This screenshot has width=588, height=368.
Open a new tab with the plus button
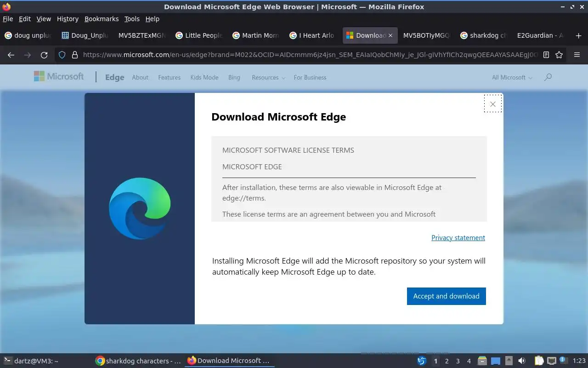pyautogui.click(x=578, y=35)
